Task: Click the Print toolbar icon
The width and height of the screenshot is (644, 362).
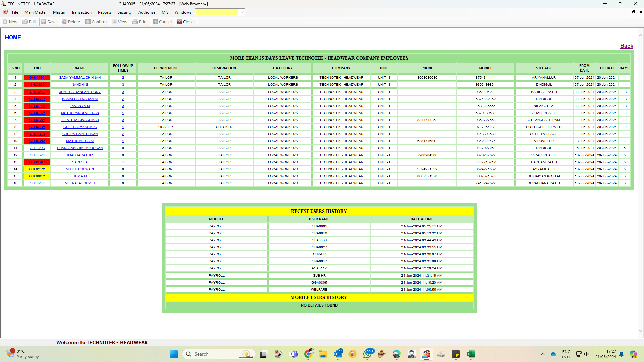Action: pyautogui.click(x=140, y=22)
